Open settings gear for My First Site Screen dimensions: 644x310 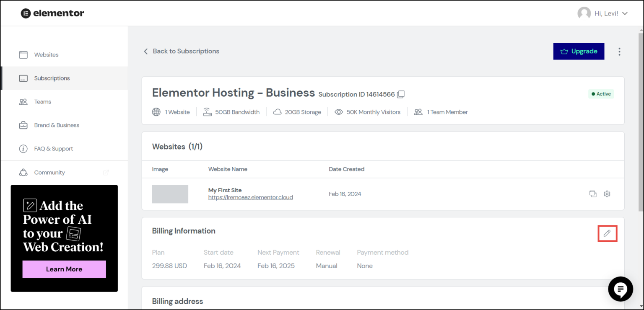click(607, 194)
